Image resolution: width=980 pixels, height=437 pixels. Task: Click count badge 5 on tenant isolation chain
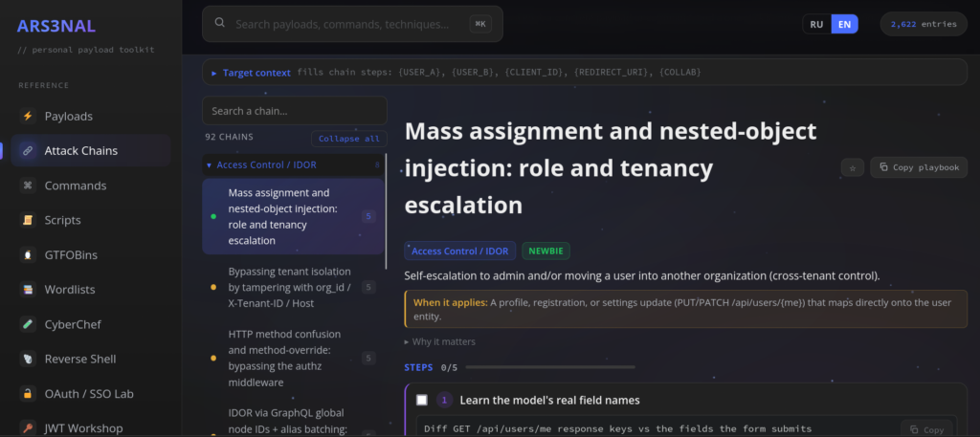click(x=368, y=287)
